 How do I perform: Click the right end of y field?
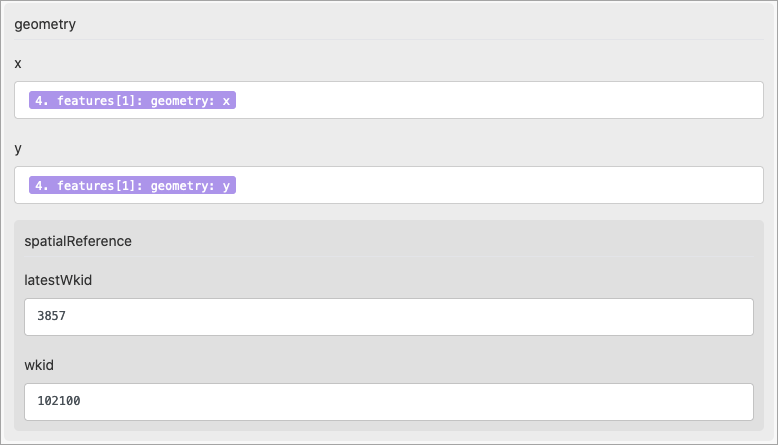point(745,185)
